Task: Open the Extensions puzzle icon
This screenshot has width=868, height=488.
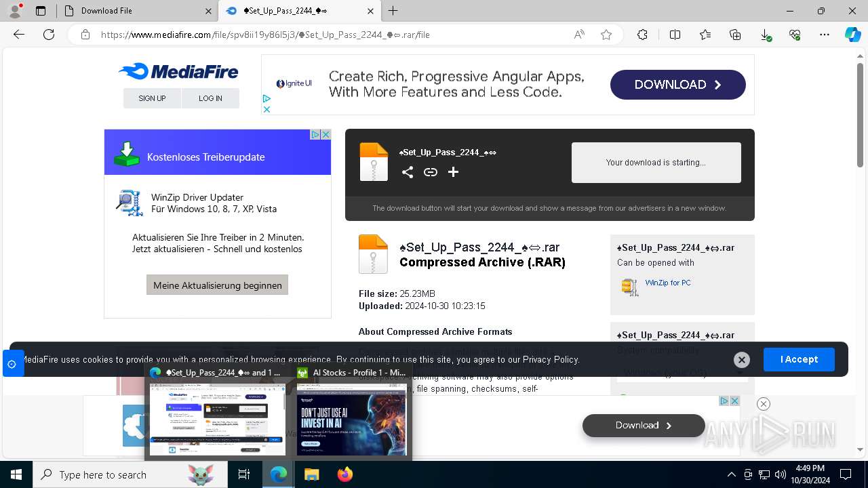Action: 642,35
